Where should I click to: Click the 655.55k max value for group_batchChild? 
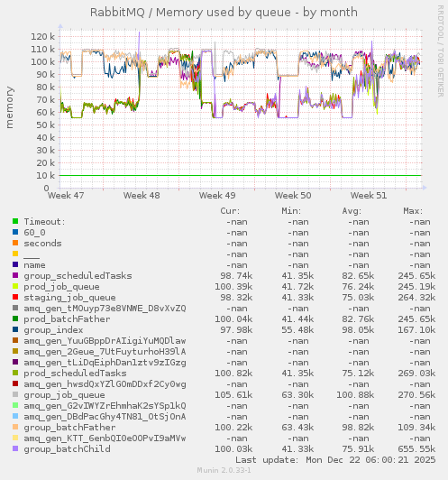pos(416,449)
